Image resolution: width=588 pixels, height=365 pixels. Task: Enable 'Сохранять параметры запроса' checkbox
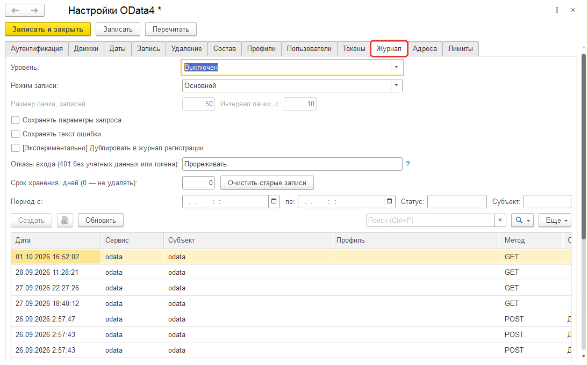16,120
